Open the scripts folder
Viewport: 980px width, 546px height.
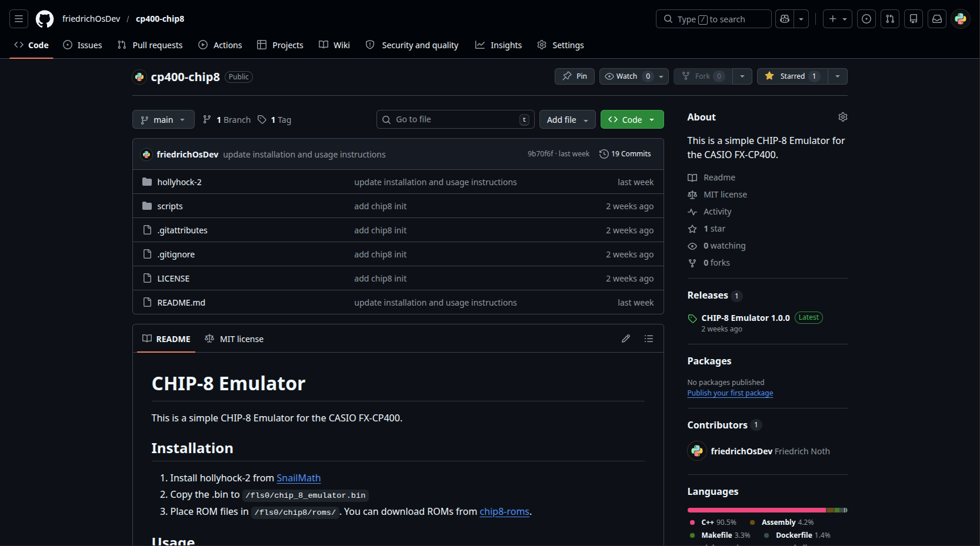click(170, 206)
